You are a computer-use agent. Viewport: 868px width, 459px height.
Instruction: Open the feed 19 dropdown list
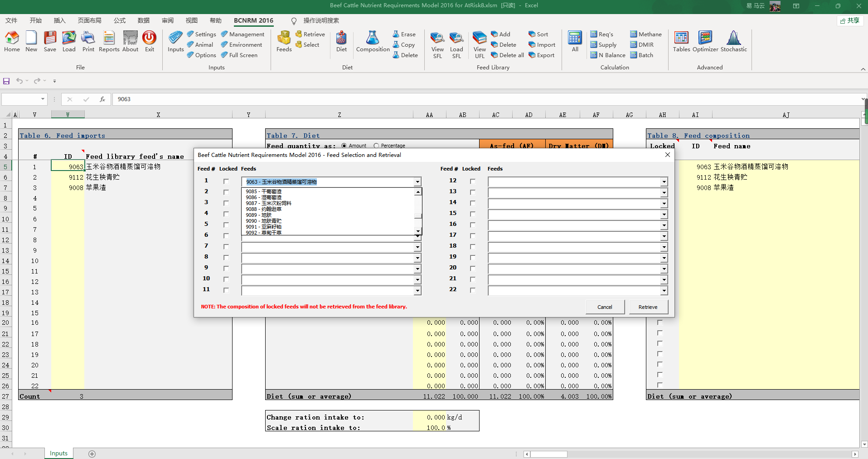point(664,258)
